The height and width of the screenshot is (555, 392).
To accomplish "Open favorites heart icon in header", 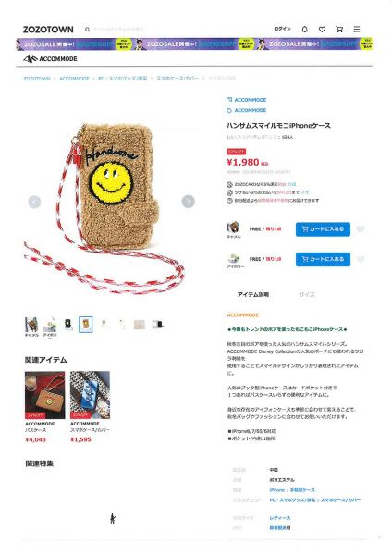I will 322,30.
